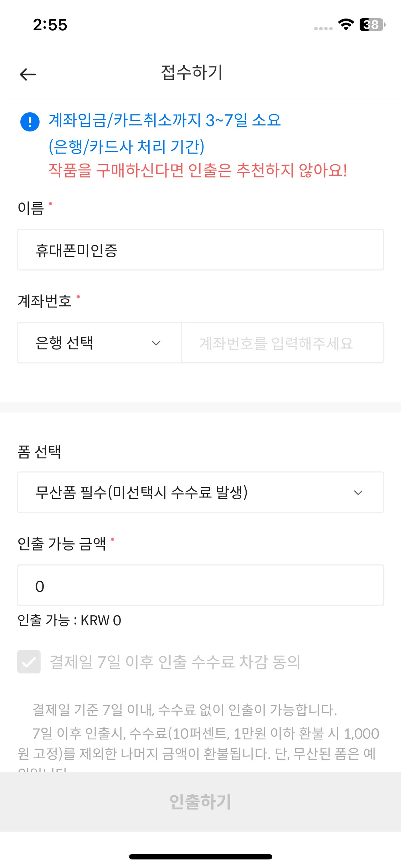
Task: Select the 인출 가능 금액 amount field
Action: 200,585
